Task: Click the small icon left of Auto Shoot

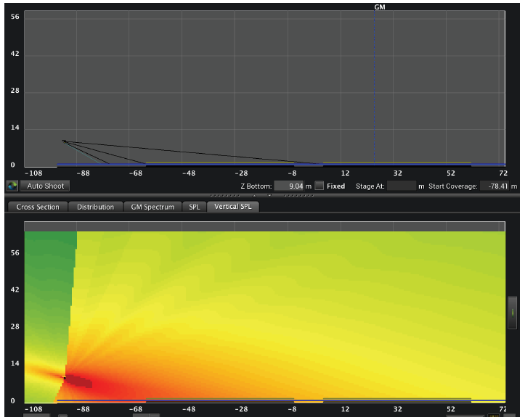Action: (12, 186)
